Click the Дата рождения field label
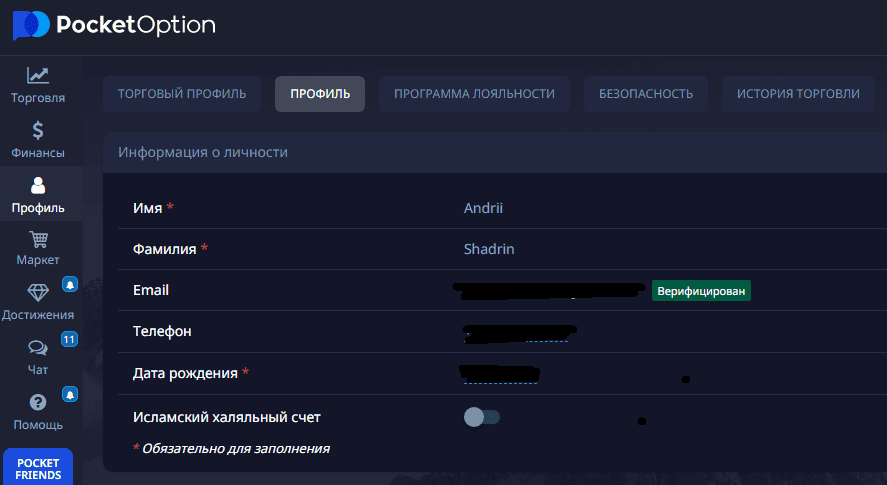 point(186,374)
